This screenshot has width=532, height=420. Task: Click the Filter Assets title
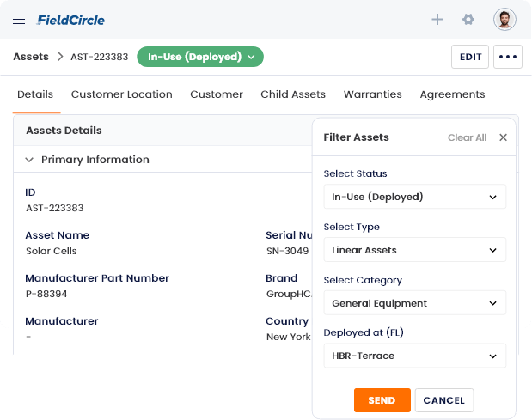(x=356, y=137)
